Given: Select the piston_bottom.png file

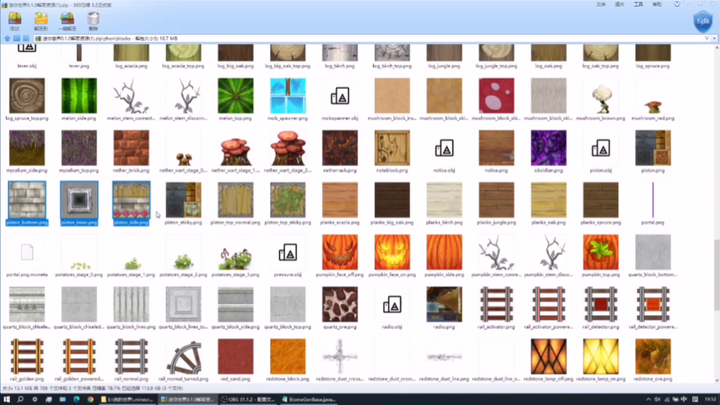Looking at the screenshot, I should point(27,203).
